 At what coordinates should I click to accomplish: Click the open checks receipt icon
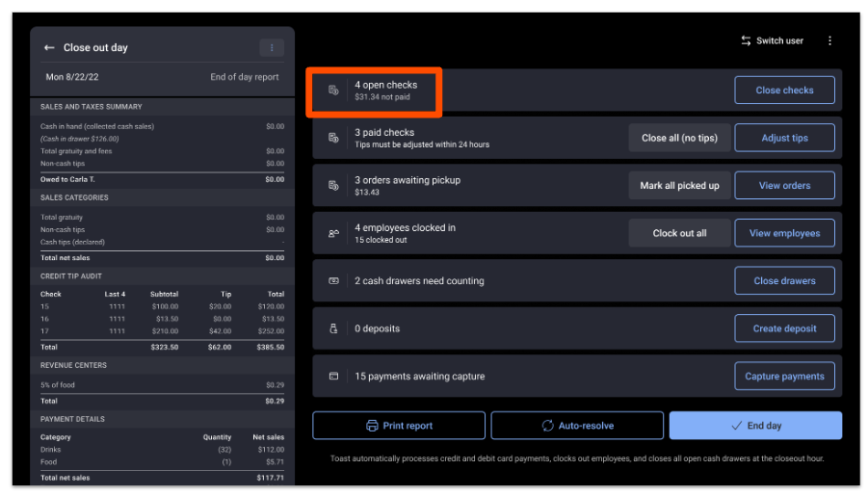click(333, 91)
